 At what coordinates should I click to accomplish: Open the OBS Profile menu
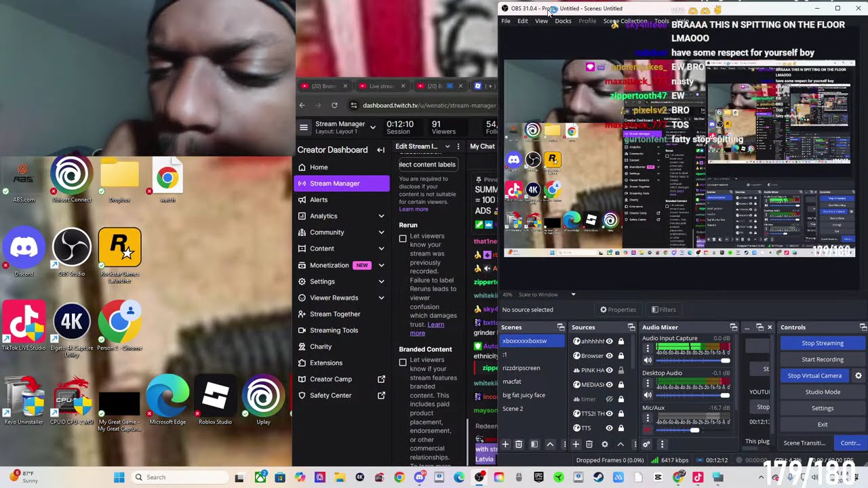pos(587,21)
